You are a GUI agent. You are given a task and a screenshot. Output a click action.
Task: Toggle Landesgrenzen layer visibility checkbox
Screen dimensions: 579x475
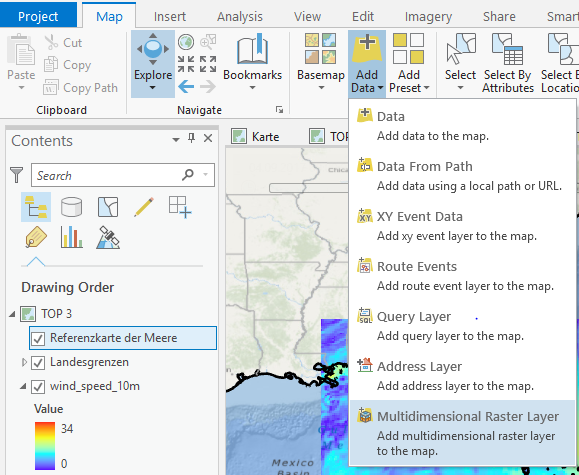pyautogui.click(x=38, y=363)
